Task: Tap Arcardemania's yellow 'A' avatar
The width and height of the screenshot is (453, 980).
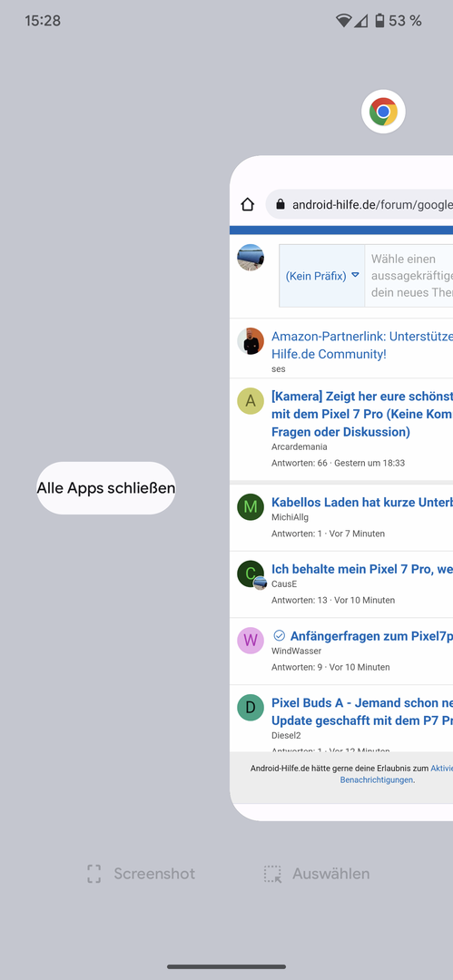Action: click(251, 401)
